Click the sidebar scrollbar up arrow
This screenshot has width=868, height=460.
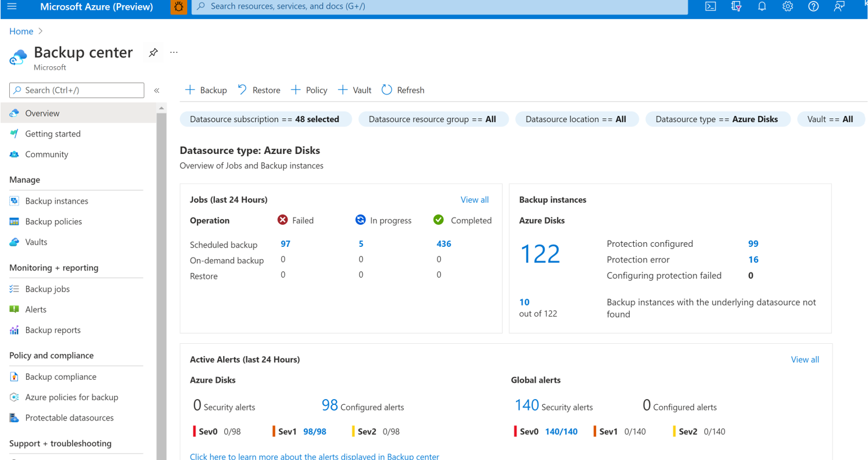(162, 108)
